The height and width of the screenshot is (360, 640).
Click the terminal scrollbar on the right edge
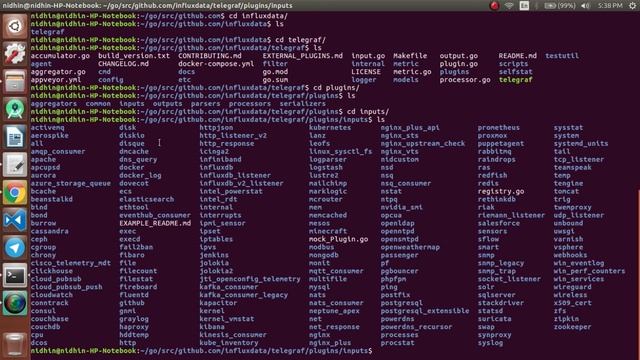[638, 274]
